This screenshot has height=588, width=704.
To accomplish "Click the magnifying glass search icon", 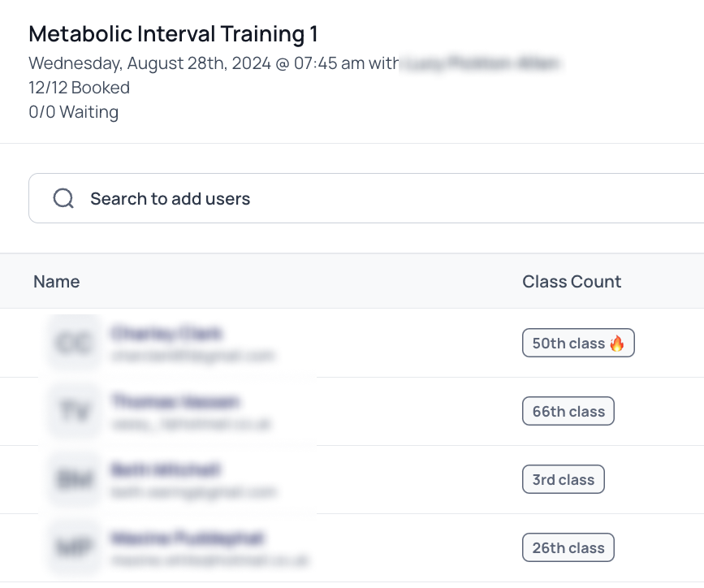I will (63, 198).
